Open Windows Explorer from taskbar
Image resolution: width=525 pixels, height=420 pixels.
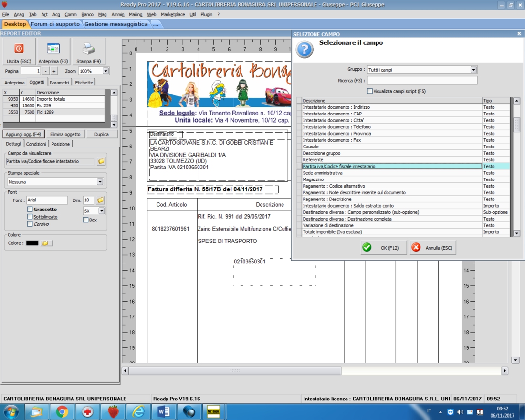(37, 411)
